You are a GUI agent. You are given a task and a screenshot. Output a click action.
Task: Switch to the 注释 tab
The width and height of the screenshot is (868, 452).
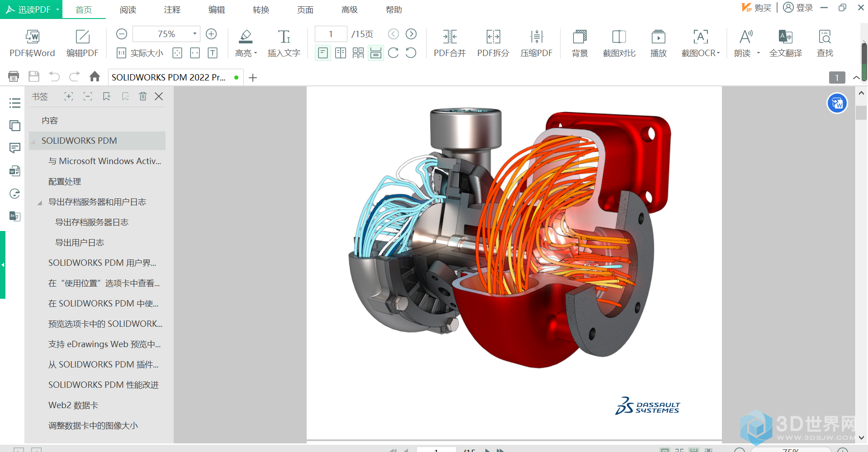pyautogui.click(x=172, y=9)
